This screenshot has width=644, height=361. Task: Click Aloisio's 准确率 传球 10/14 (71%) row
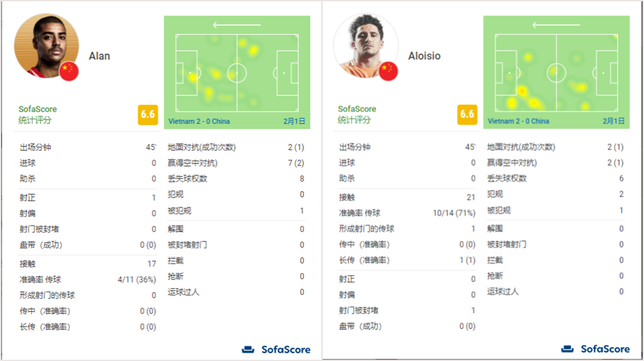click(x=407, y=213)
